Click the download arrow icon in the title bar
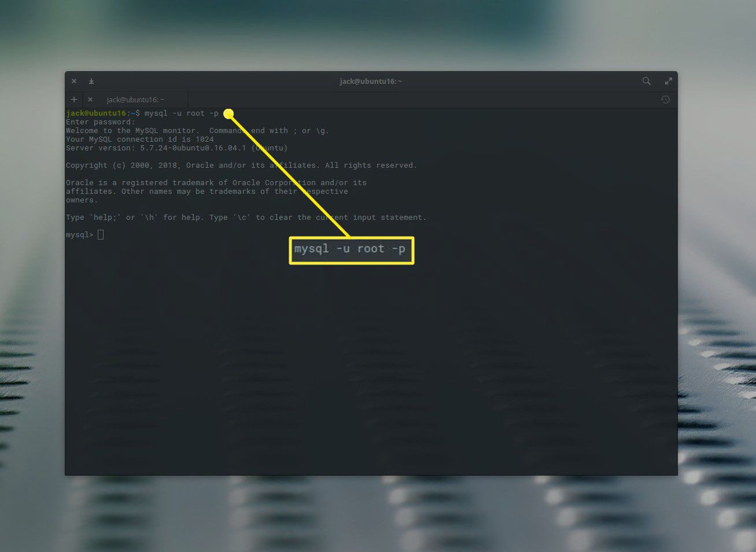The image size is (756, 552). click(91, 81)
